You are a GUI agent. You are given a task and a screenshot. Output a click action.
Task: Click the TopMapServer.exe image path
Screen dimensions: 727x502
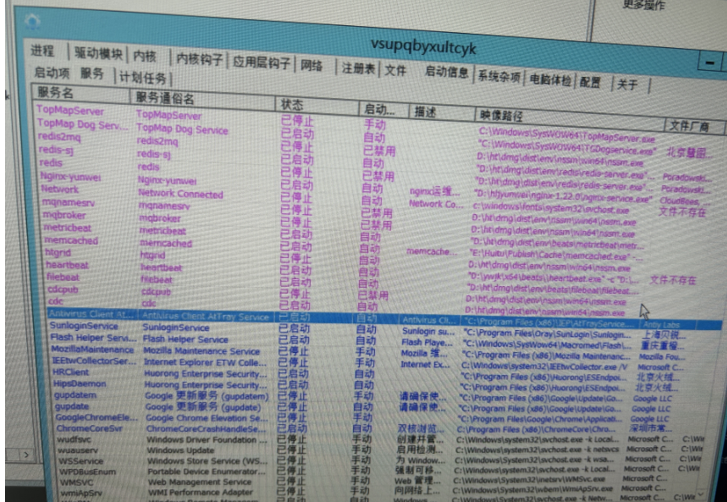(x=568, y=135)
